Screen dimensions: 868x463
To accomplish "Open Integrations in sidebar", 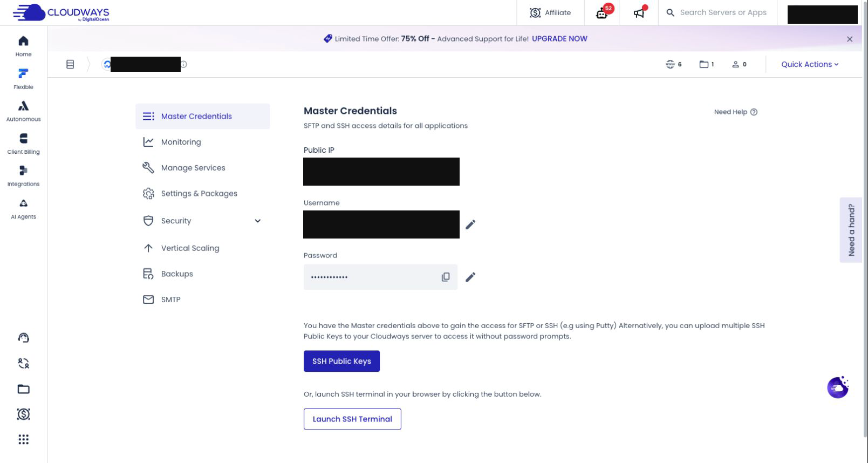I will [x=23, y=176].
